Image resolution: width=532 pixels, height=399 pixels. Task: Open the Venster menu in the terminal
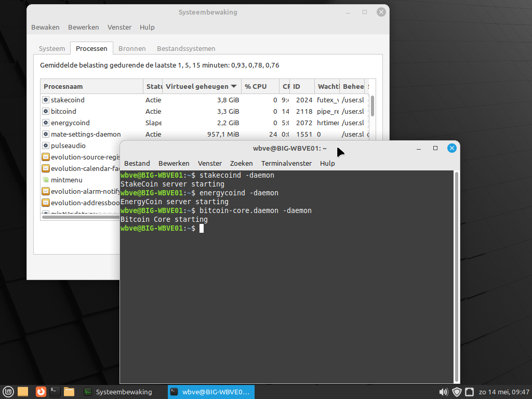tap(210, 163)
